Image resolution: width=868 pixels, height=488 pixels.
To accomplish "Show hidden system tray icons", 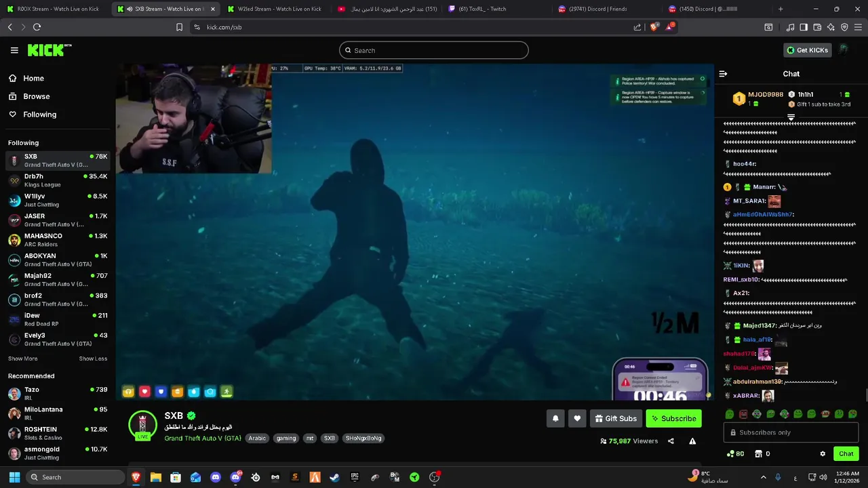I will click(x=764, y=477).
